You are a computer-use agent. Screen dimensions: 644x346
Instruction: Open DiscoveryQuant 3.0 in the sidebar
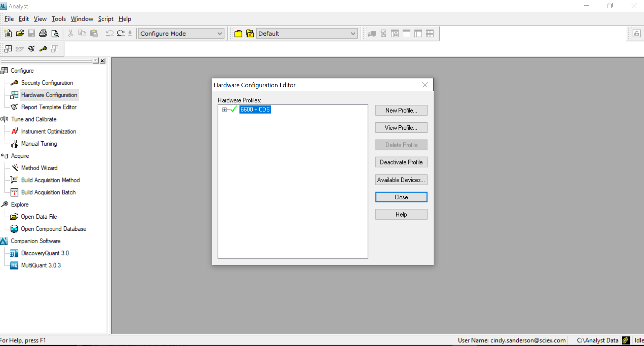pyautogui.click(x=45, y=253)
